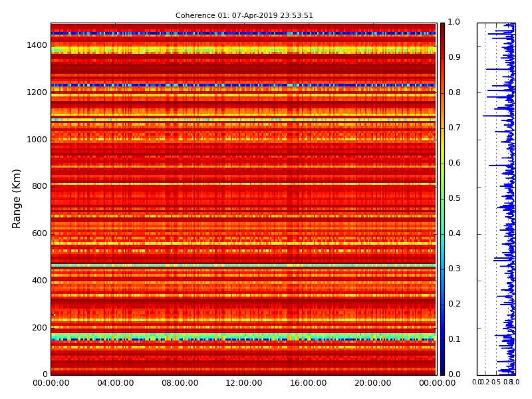
Task: Select the 1000 Range axis tick label
Action: (37, 140)
